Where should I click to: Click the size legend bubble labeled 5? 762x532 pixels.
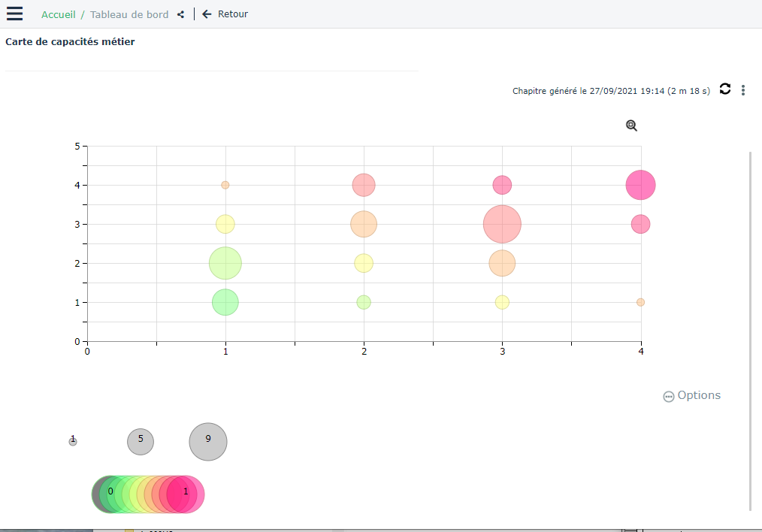141,442
